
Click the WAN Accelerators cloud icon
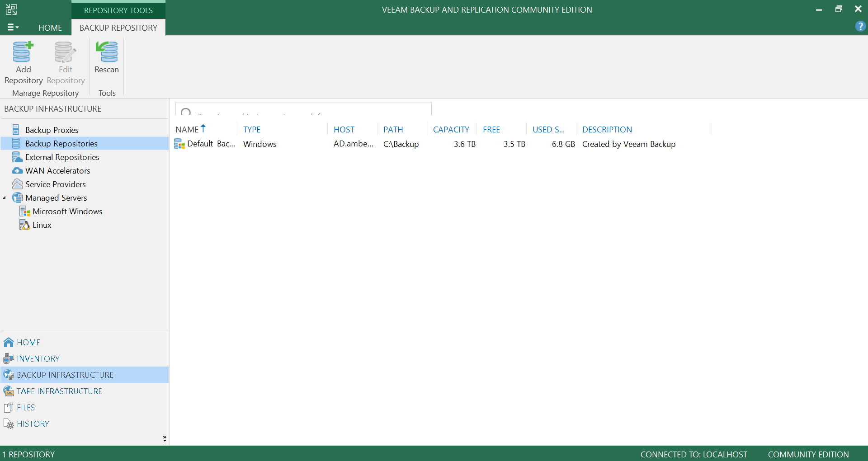[17, 170]
